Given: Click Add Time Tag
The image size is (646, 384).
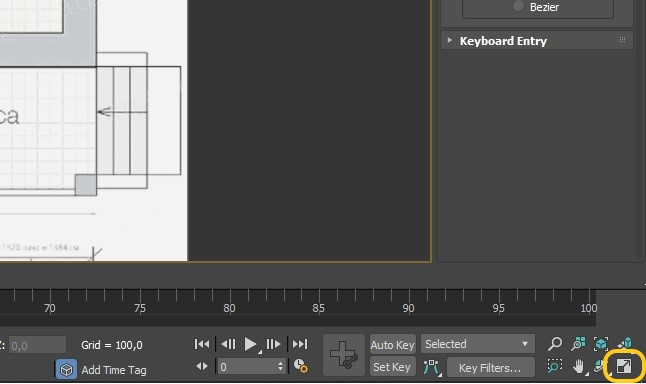Looking at the screenshot, I should tap(114, 370).
